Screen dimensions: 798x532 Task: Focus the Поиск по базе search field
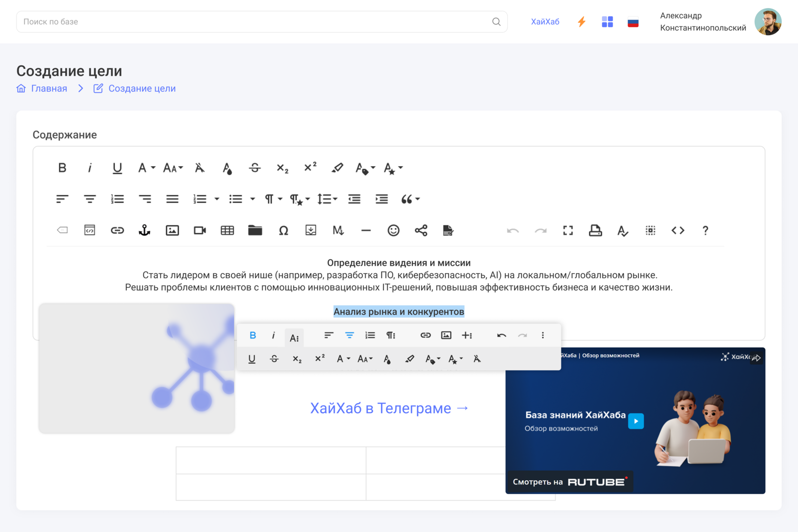(x=262, y=22)
